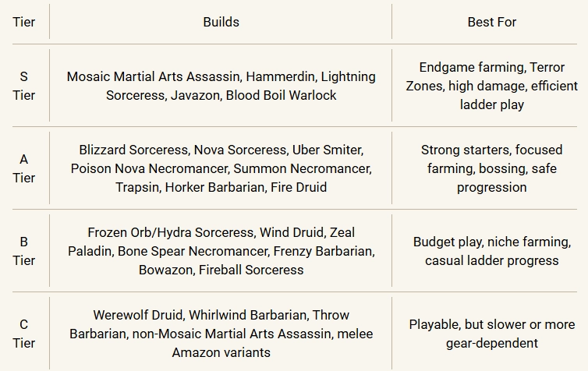Click Mosaic Martial Arts Assassin text
588x371 pixels.
[x=153, y=77]
